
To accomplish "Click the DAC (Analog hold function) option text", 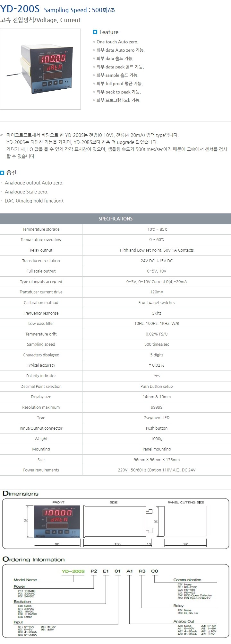I will 35,201.
